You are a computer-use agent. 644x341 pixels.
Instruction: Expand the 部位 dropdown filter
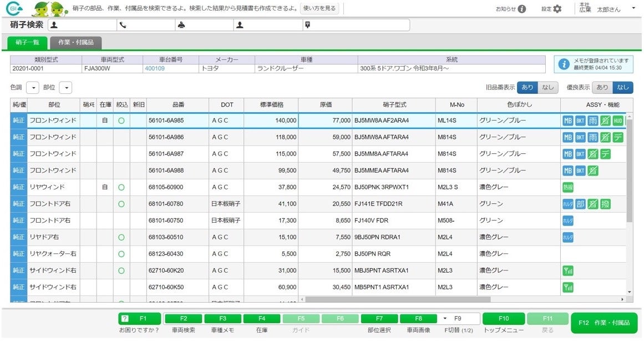(x=65, y=88)
